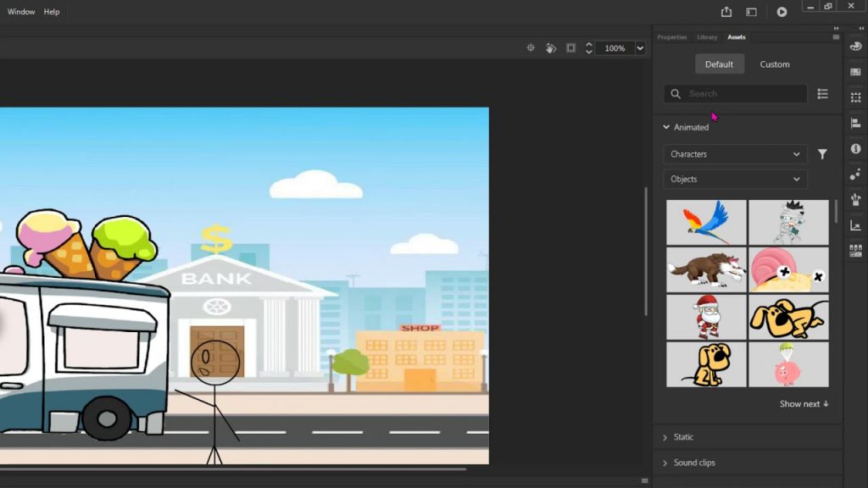
Task: Open the Characters dropdown
Action: [734, 154]
